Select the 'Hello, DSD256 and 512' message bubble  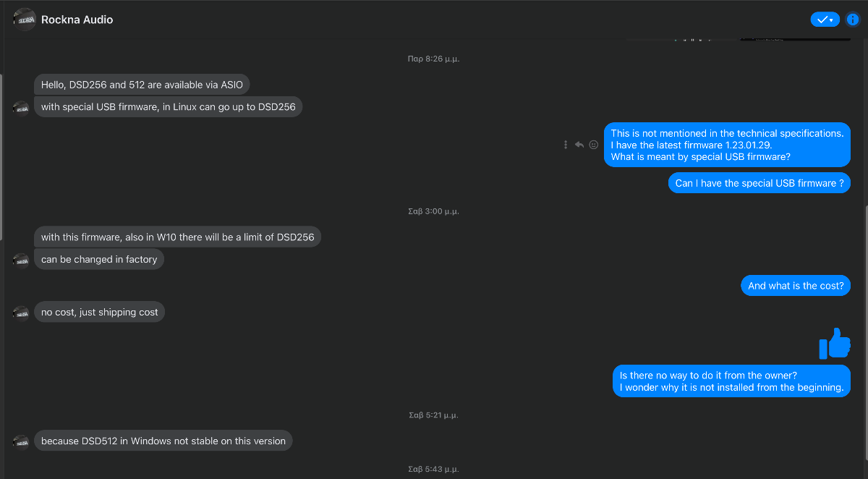(x=142, y=85)
